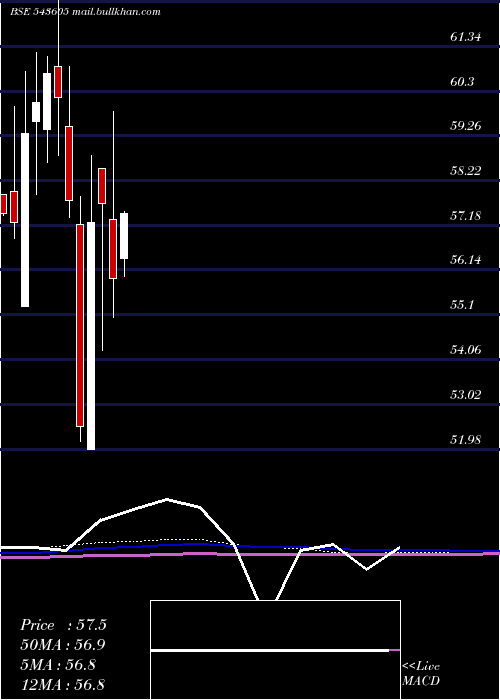Click the 51.98 price level label
Image resolution: width=500 pixels, height=700 pixels.
[466, 440]
